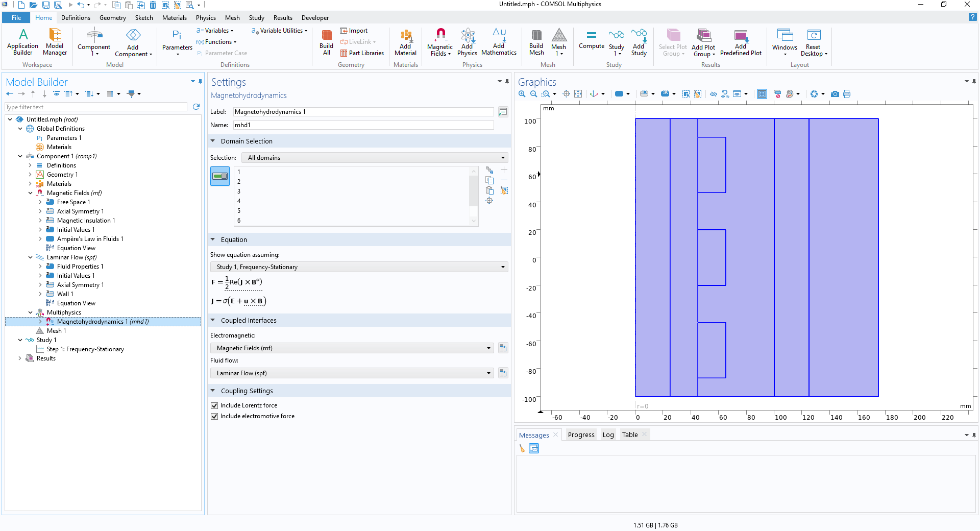Open the Physics ribbon tab

(206, 18)
